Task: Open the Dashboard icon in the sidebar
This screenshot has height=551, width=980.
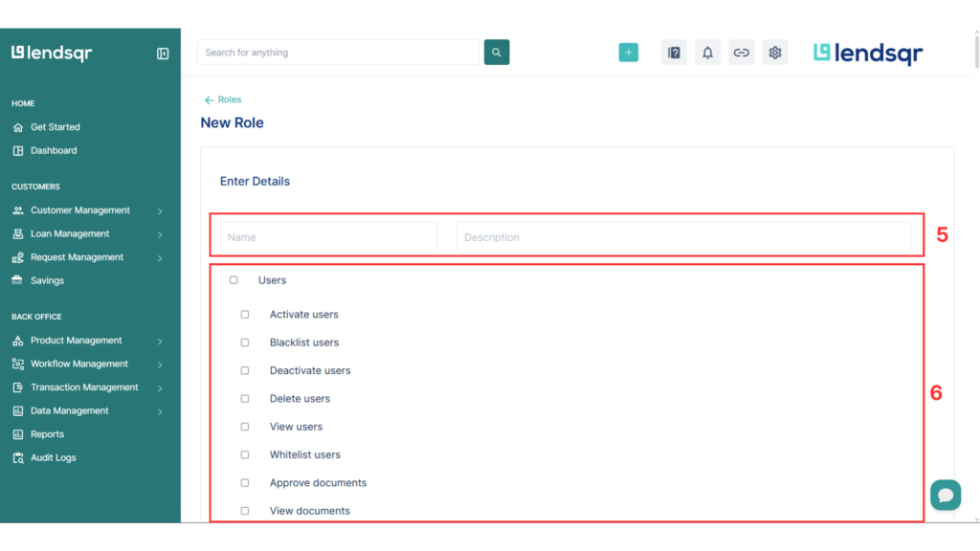Action: pyautogui.click(x=19, y=150)
